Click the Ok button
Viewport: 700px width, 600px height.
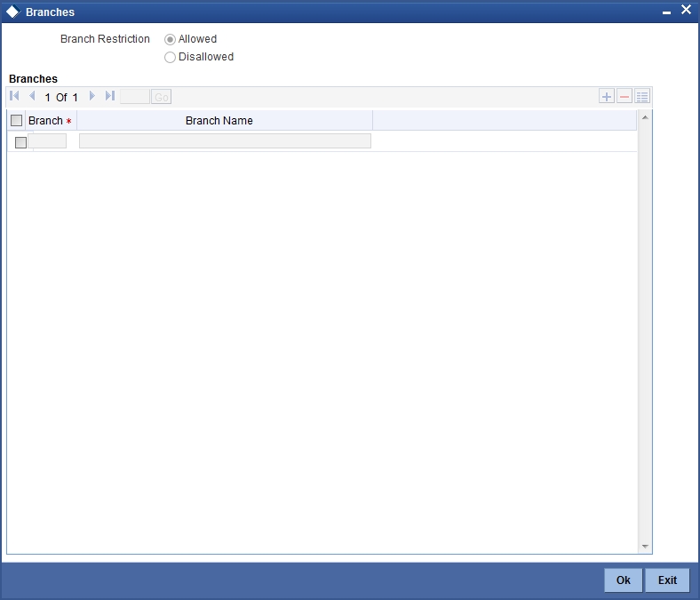pos(624,580)
